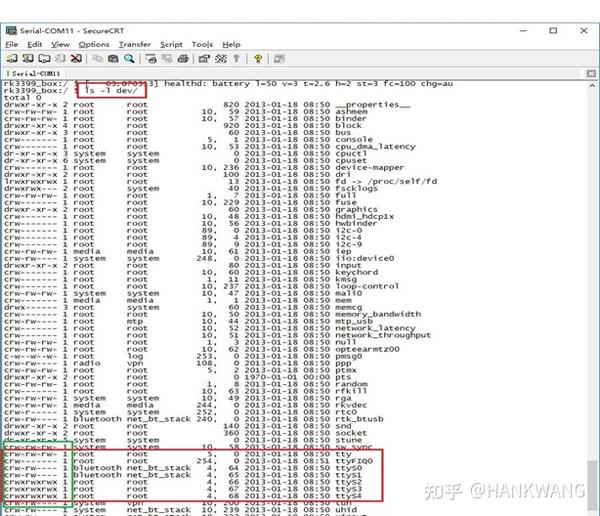The height and width of the screenshot is (516, 600).
Task: Click the 'socket' directory name
Action: pos(351,433)
